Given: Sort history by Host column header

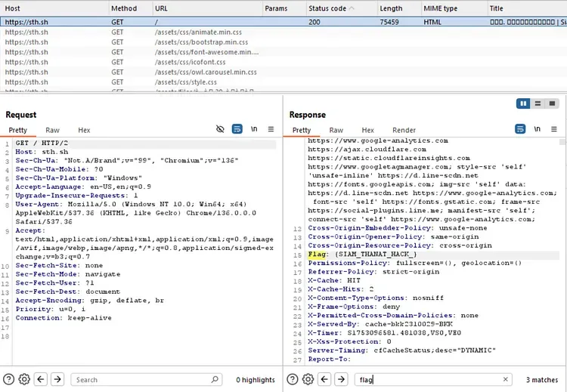Looking at the screenshot, I should (54, 8).
